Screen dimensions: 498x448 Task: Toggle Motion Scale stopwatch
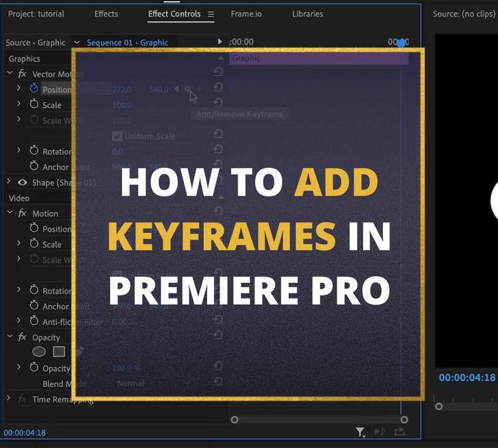click(34, 244)
